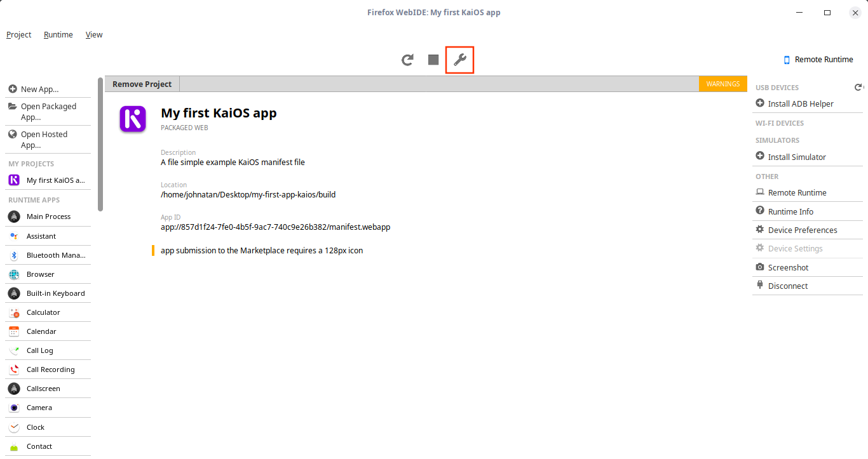Select Install ADB Helper

coord(808,103)
